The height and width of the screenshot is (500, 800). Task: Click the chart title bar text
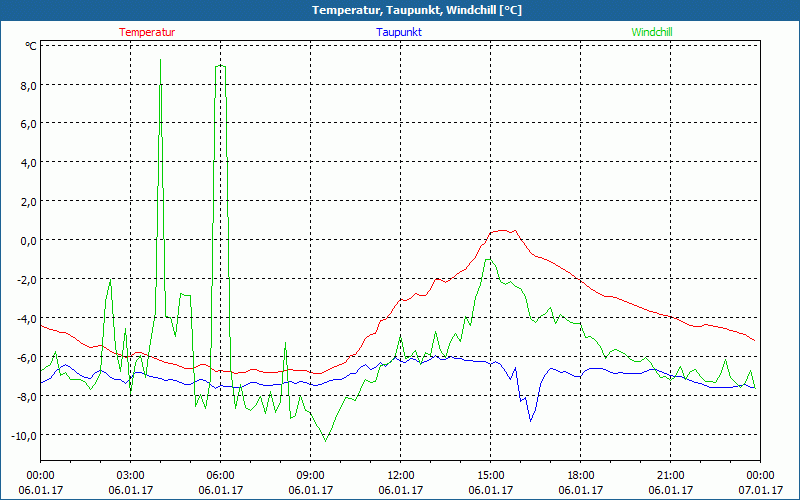(x=417, y=10)
